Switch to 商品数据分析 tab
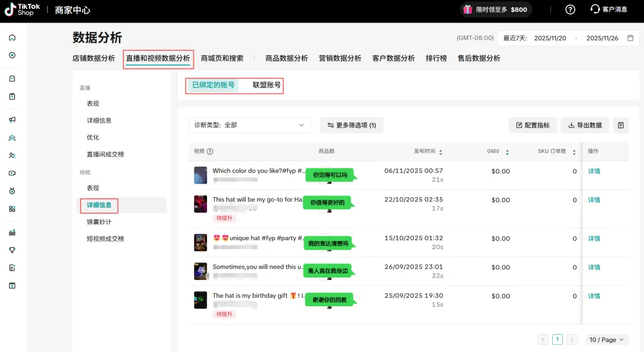The image size is (644, 352). pos(286,58)
